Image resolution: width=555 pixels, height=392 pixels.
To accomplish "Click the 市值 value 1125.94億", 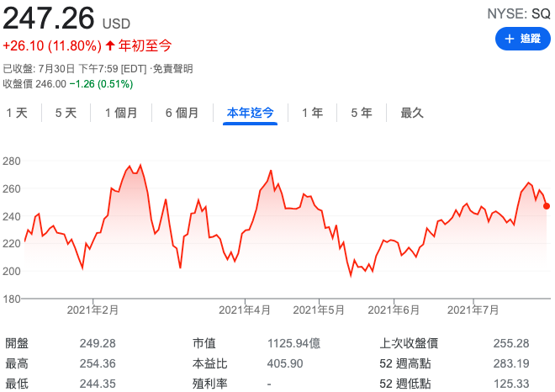I will click(293, 343).
